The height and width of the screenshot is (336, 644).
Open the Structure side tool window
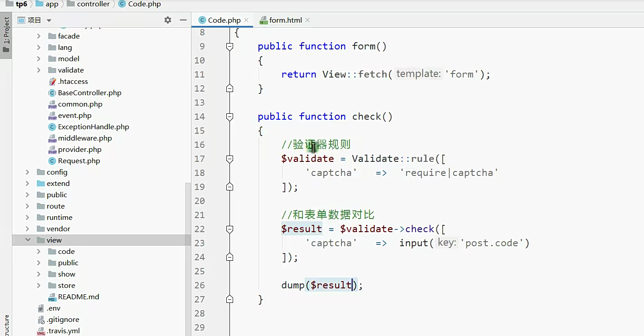(x=6, y=325)
